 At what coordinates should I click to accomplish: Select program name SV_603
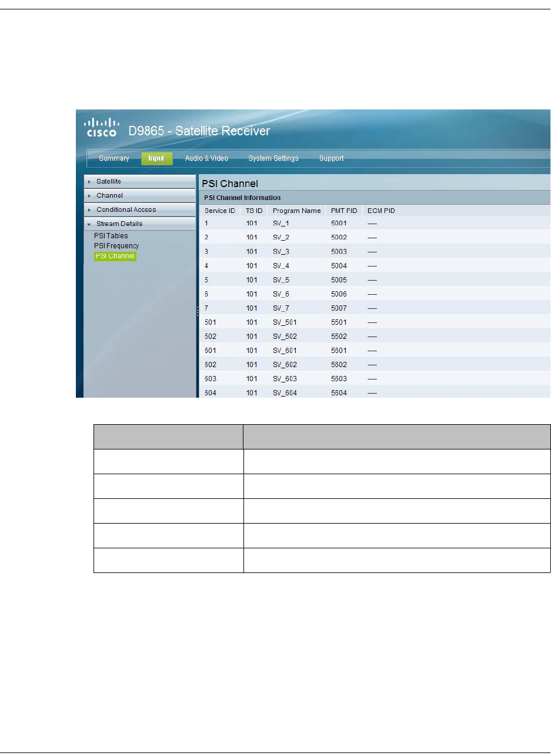click(x=285, y=378)
